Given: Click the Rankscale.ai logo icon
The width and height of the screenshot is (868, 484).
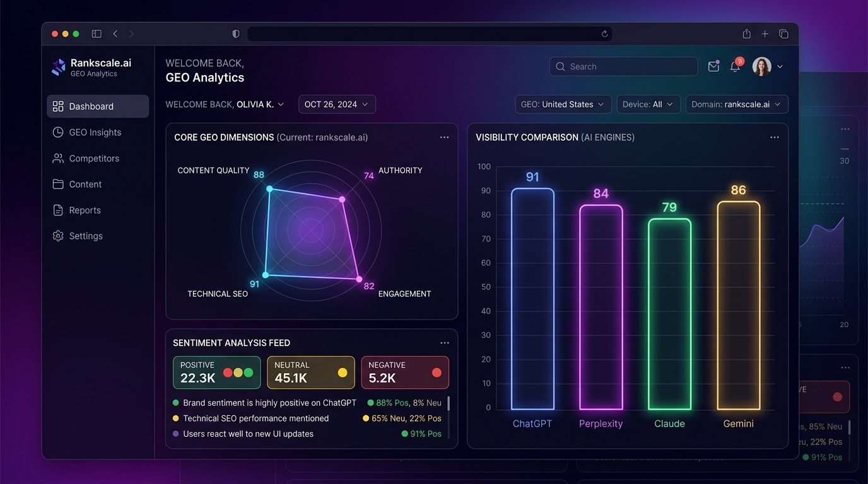Looking at the screenshot, I should pos(59,67).
